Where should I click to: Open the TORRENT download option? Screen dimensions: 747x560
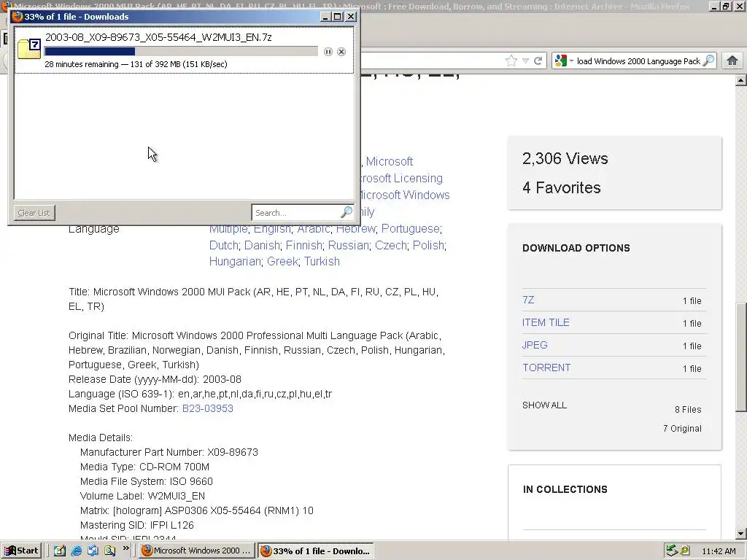(x=546, y=367)
